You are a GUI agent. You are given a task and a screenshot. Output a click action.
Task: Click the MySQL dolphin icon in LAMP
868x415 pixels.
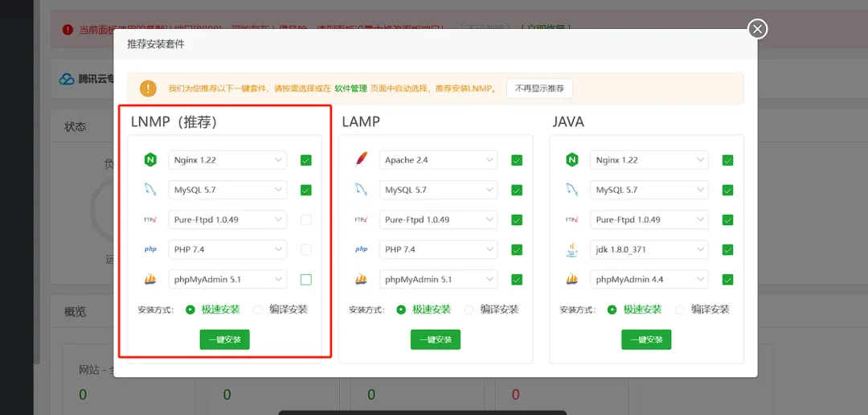pos(361,190)
